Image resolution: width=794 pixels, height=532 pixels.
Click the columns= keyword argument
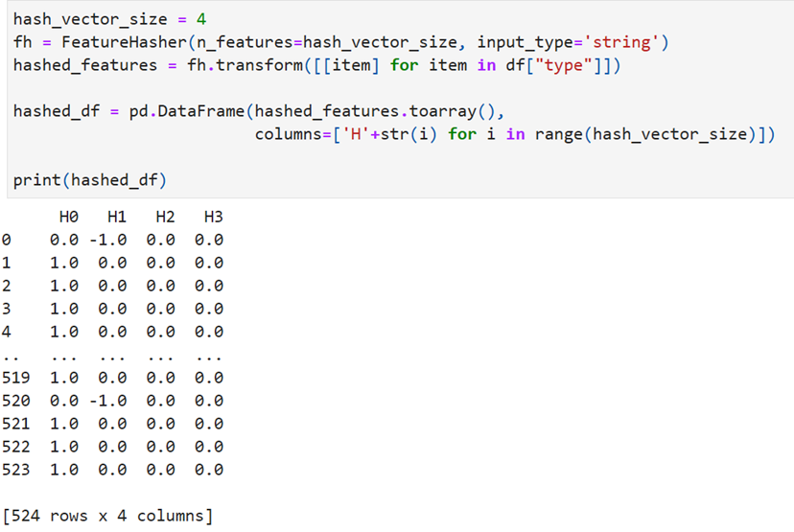pyautogui.click(x=293, y=134)
